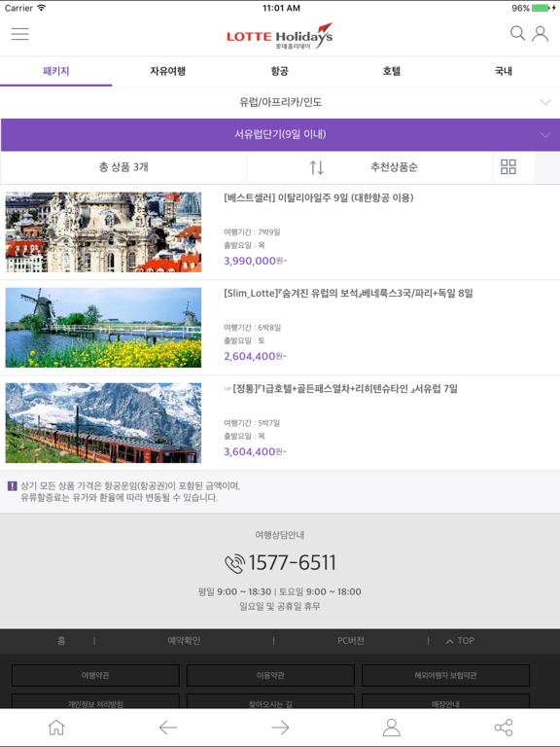Open the user profile icon in header
This screenshot has height=747, width=560.
pos(540,34)
